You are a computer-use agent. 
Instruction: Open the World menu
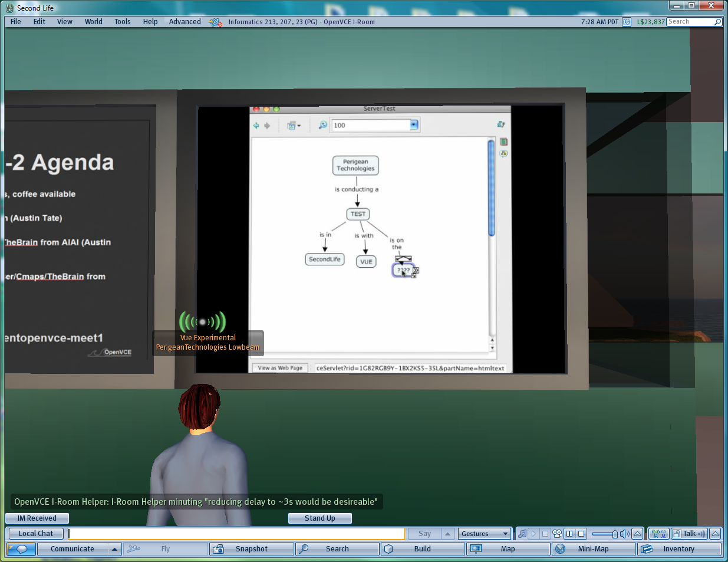tap(94, 22)
